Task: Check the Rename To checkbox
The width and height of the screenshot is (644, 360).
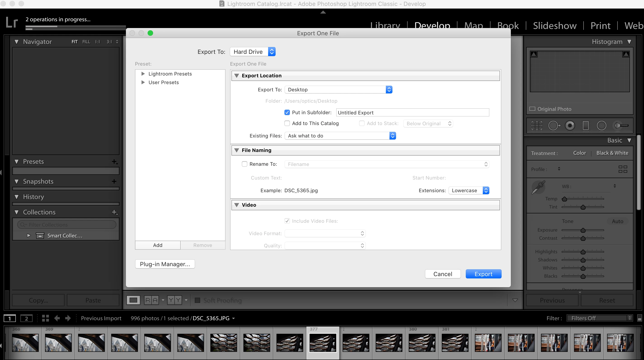Action: (x=244, y=164)
